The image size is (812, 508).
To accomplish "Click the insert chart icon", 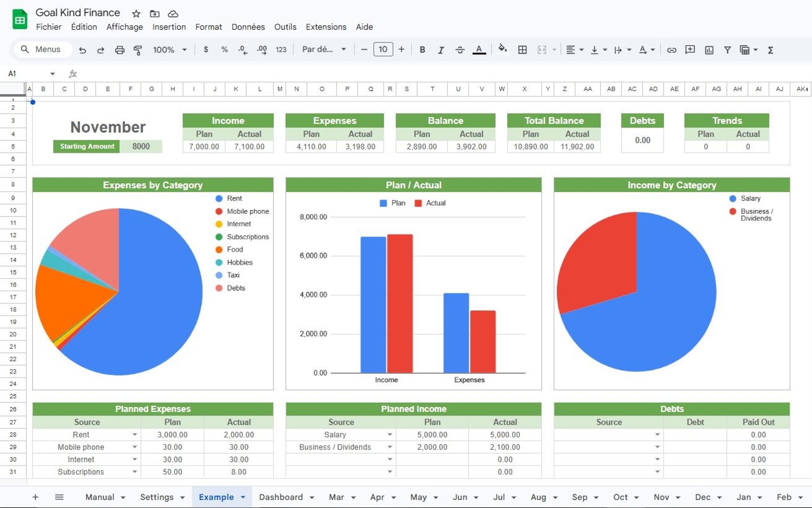I will pyautogui.click(x=709, y=50).
